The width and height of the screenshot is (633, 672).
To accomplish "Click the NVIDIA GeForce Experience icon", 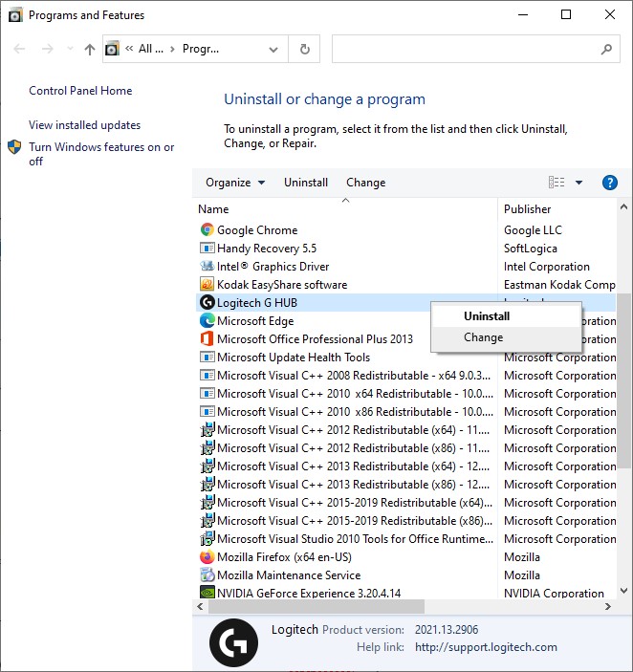I will (207, 593).
